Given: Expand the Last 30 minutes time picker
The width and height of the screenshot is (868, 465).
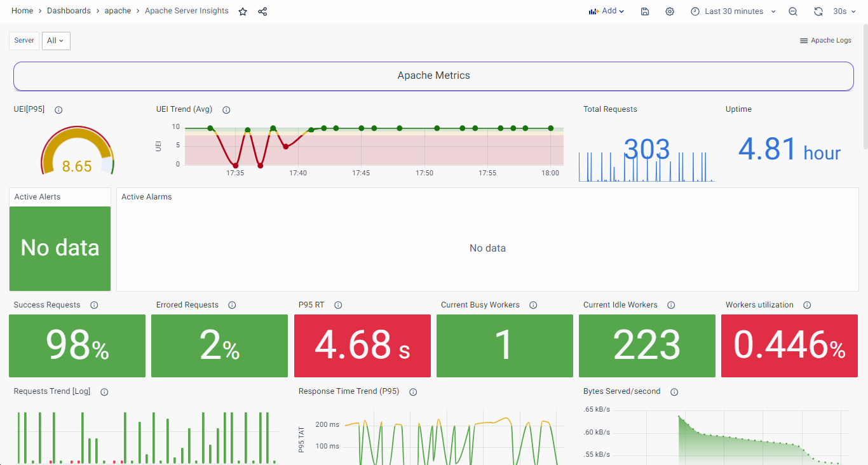Looking at the screenshot, I should click(734, 11).
